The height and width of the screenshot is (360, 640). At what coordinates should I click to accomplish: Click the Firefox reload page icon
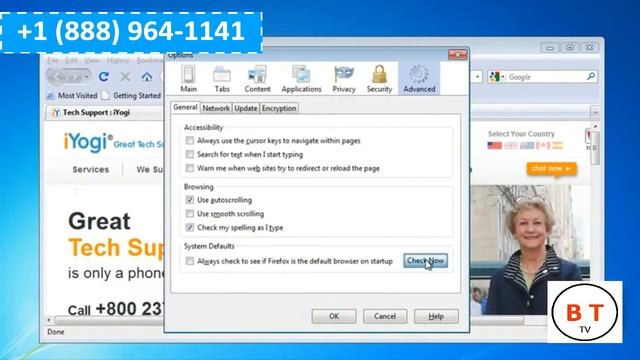pyautogui.click(x=104, y=76)
